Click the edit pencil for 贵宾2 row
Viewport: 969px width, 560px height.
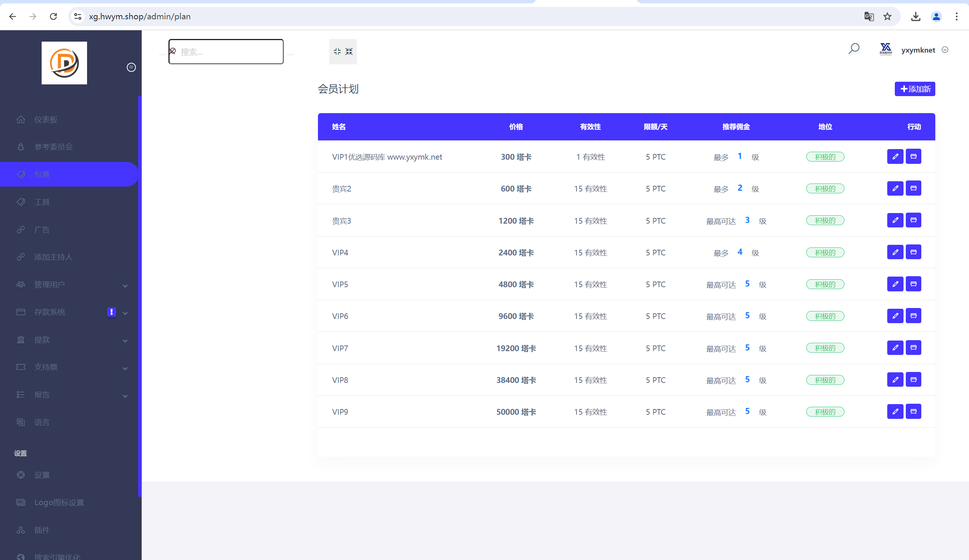895,188
